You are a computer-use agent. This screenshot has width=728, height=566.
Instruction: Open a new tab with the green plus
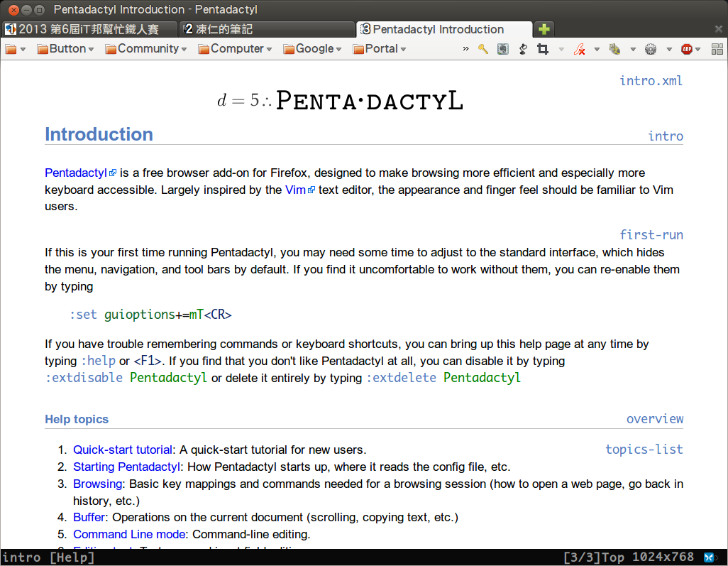click(543, 30)
